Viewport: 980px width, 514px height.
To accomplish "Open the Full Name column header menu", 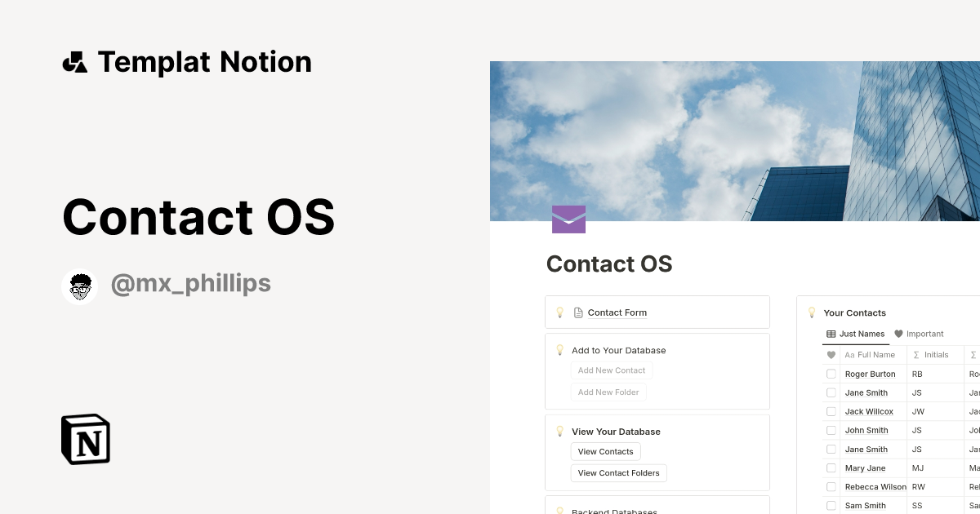I will [x=870, y=354].
